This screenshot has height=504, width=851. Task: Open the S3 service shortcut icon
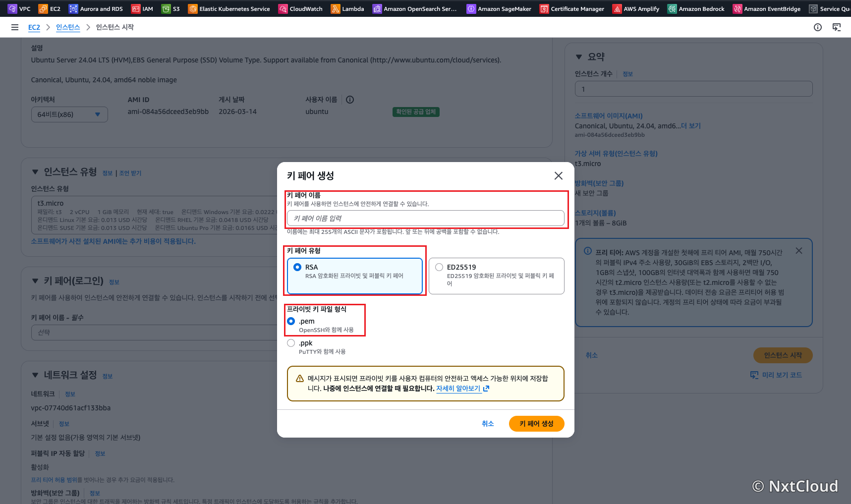click(x=166, y=8)
